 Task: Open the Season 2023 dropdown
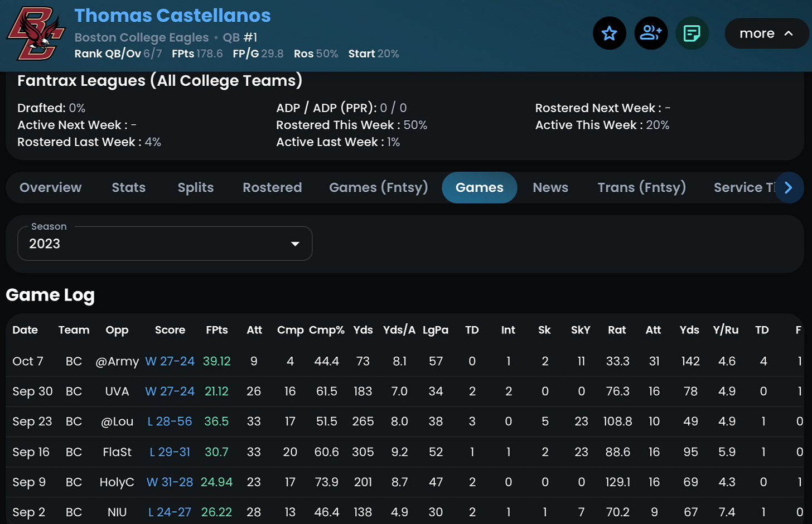[165, 244]
